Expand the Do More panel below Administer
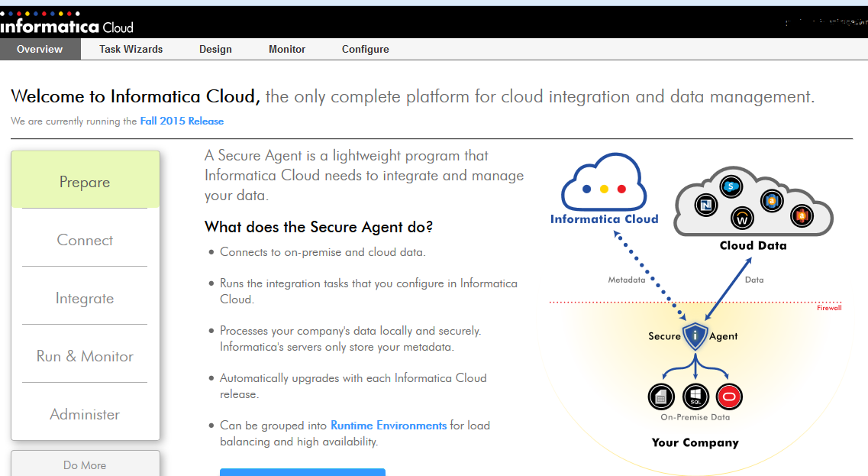 85,465
